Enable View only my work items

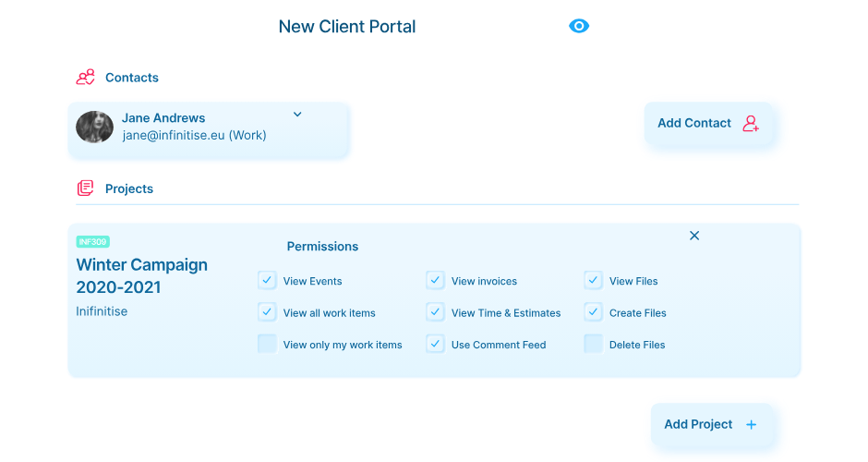point(267,344)
